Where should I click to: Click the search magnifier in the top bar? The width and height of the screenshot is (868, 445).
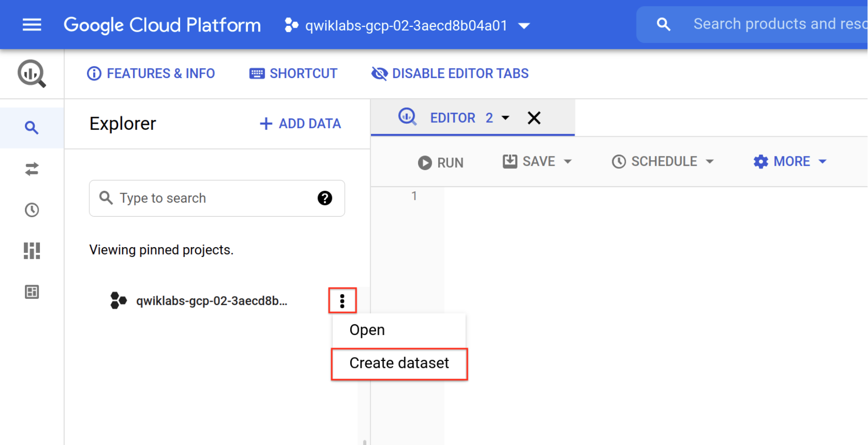pos(663,23)
